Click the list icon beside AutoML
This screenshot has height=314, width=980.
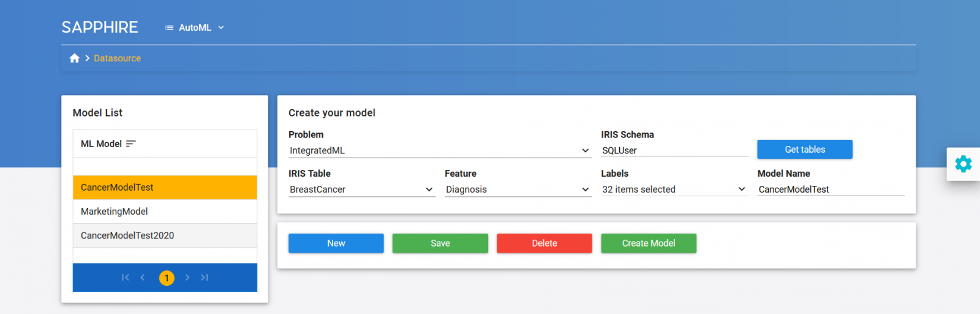169,28
